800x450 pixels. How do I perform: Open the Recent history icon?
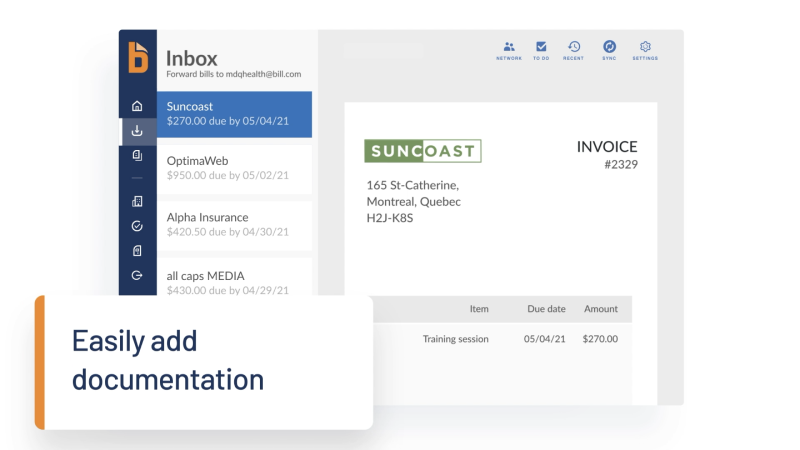pyautogui.click(x=573, y=51)
